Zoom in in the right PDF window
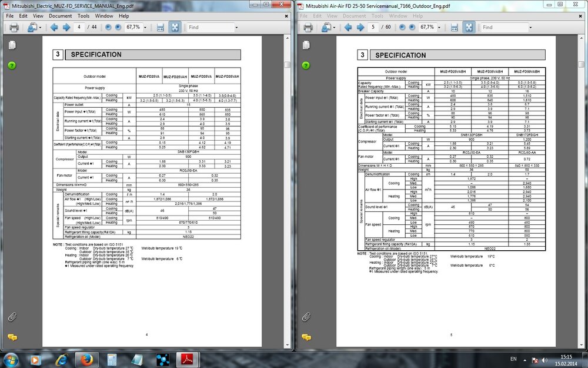The height and width of the screenshot is (368, 588). [x=412, y=27]
